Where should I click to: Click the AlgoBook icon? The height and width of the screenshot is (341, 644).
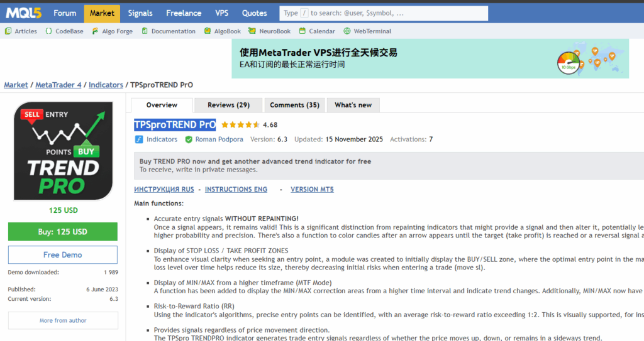[208, 31]
